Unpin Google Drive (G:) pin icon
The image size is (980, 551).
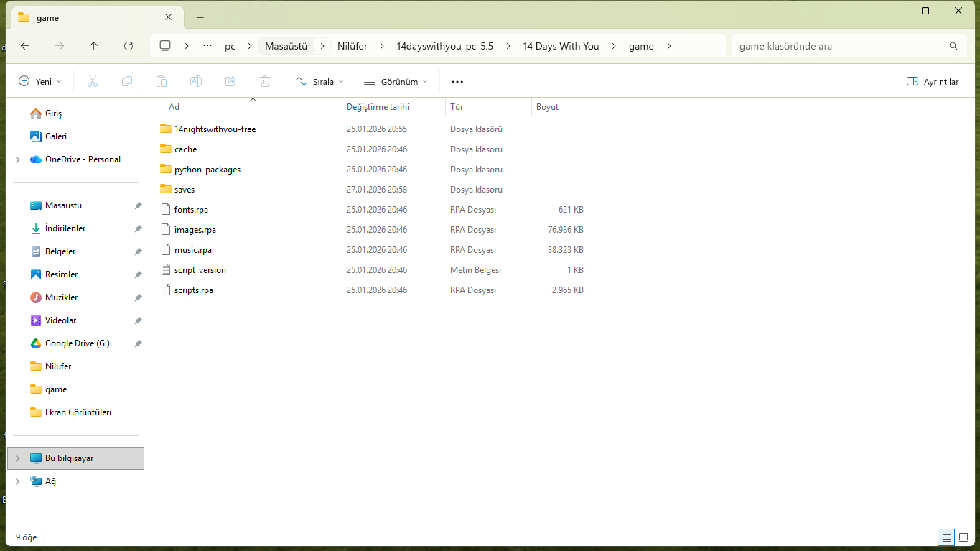click(138, 343)
